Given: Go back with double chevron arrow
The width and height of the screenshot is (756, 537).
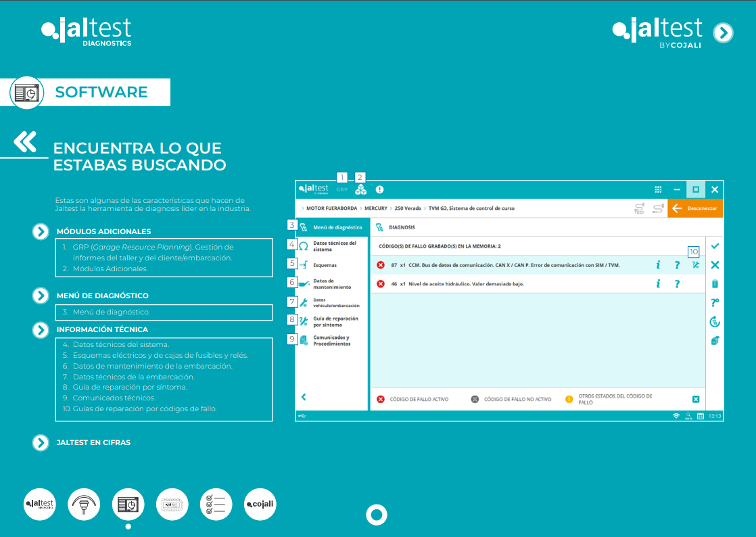Looking at the screenshot, I should [x=25, y=142].
